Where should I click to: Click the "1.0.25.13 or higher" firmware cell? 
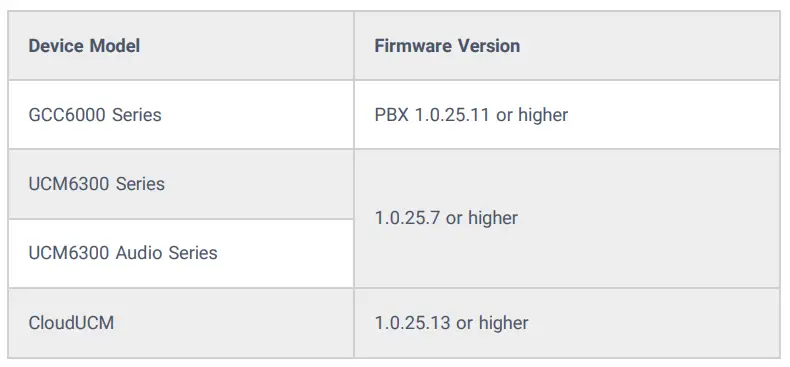coord(567,323)
